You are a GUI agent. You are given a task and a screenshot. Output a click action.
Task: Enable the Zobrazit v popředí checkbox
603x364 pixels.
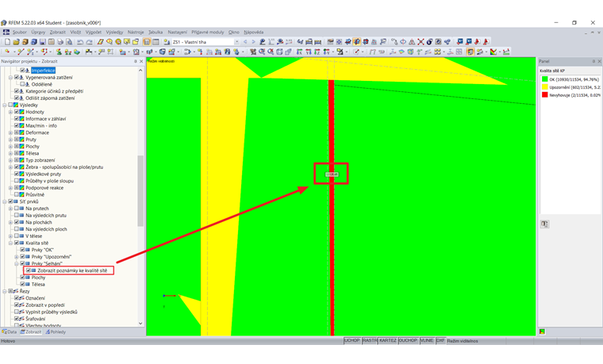pos(17,305)
